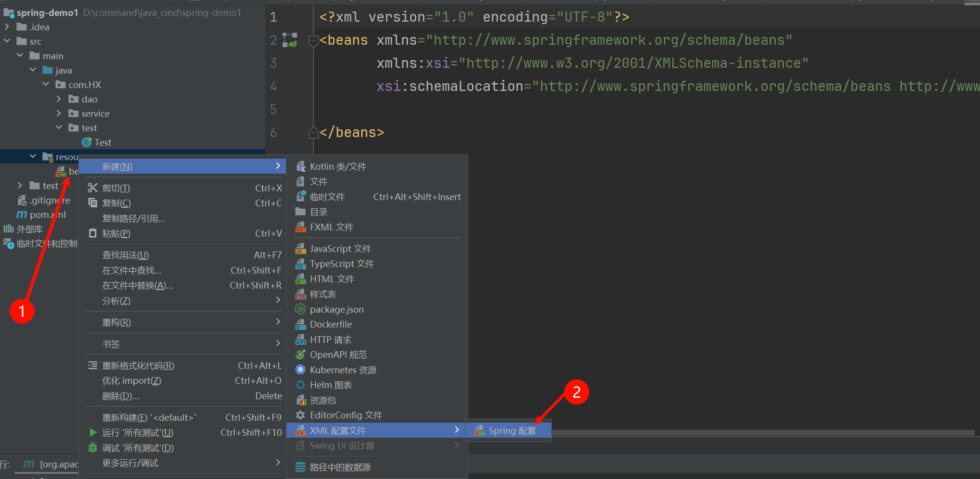This screenshot has width=980, height=479.
Task: Click the Spring beans gutter icon on line 2
Action: pyautogui.click(x=289, y=40)
